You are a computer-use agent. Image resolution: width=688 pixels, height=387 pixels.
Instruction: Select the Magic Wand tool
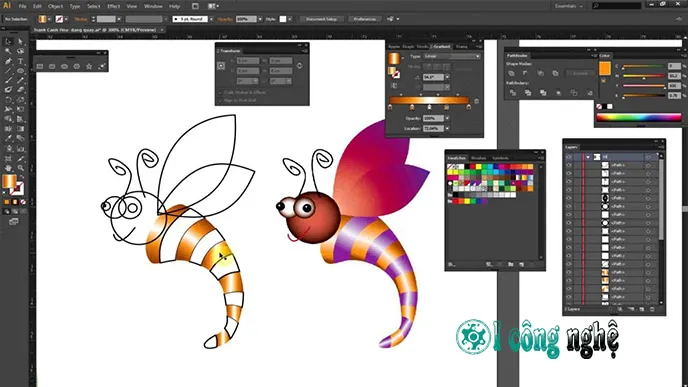[x=8, y=51]
